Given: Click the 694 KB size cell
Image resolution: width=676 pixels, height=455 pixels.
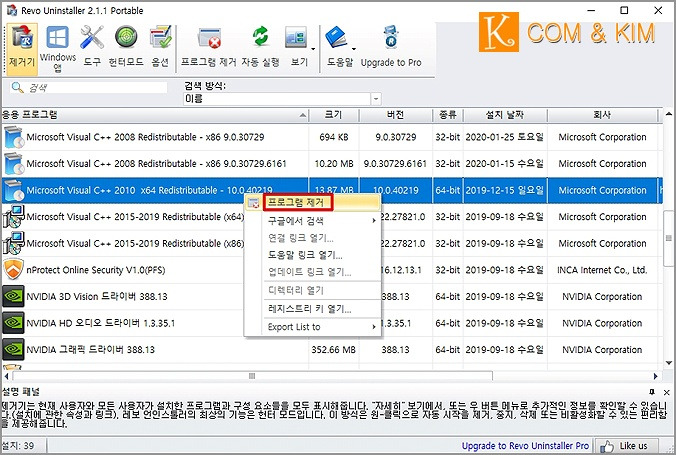Looking at the screenshot, I should tap(334, 137).
